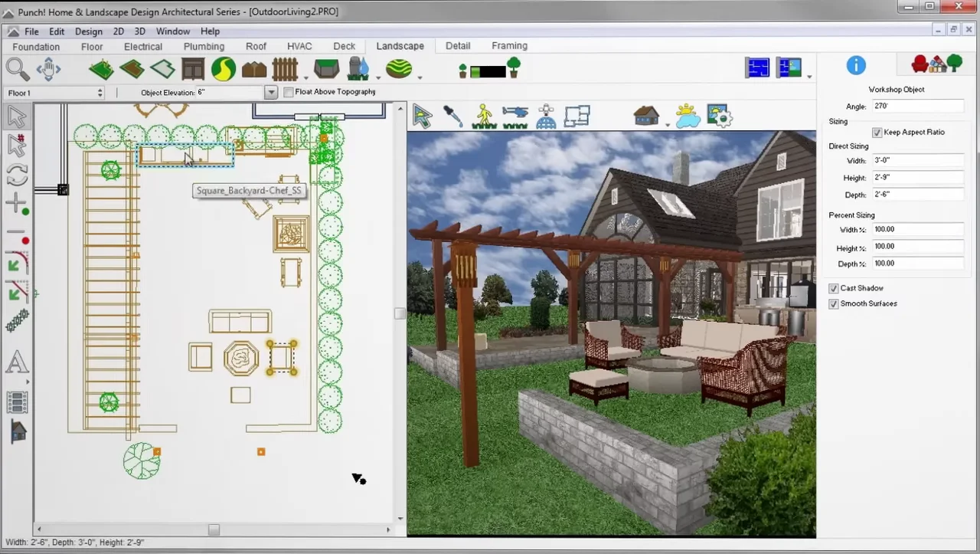Click the Angle input field

coord(917,107)
